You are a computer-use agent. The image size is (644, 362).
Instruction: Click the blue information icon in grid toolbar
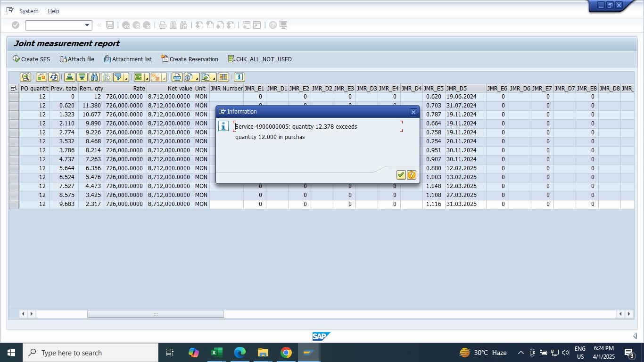point(239,77)
